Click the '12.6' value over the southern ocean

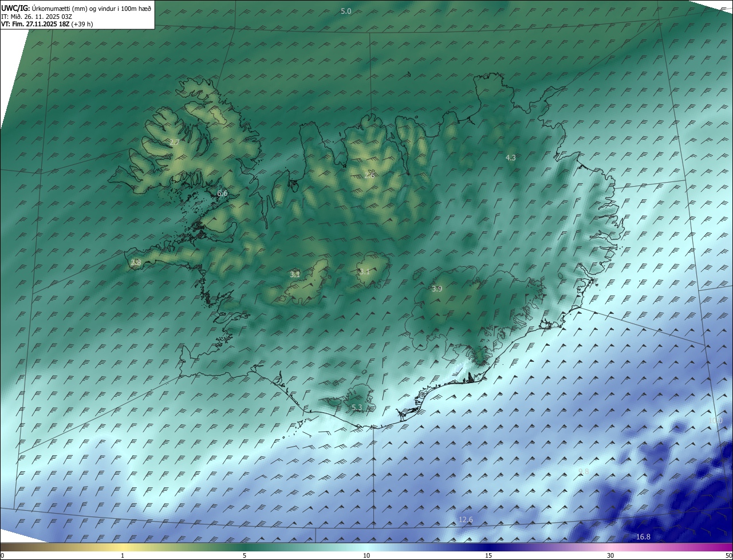[x=466, y=520]
